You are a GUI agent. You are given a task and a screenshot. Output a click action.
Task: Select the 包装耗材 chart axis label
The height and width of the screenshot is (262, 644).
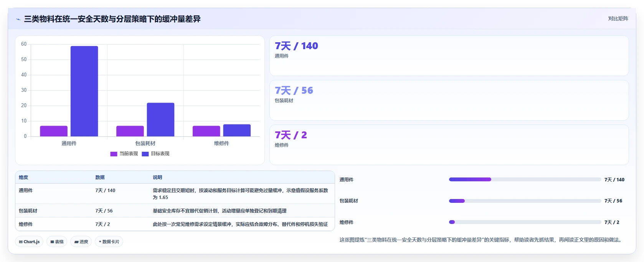[x=145, y=143]
